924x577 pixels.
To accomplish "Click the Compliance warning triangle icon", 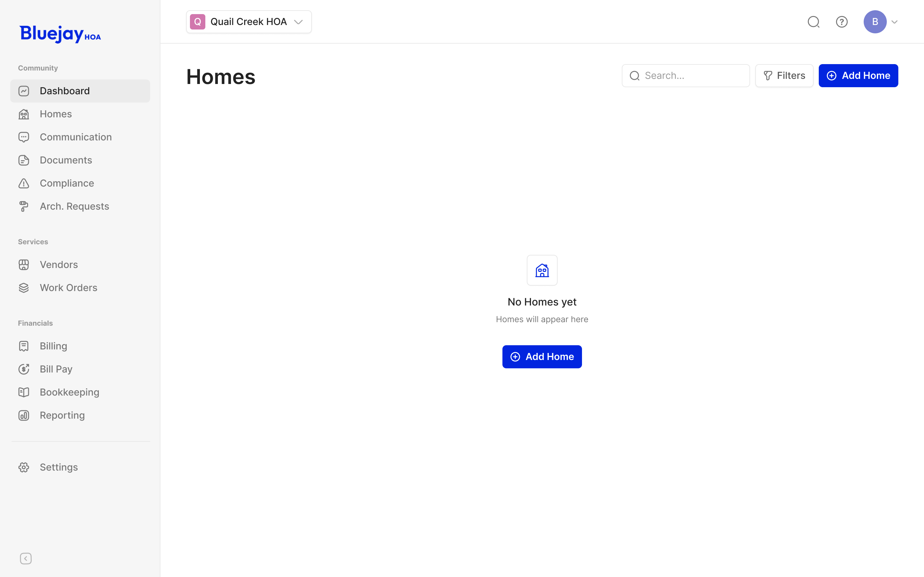I will coord(24,183).
